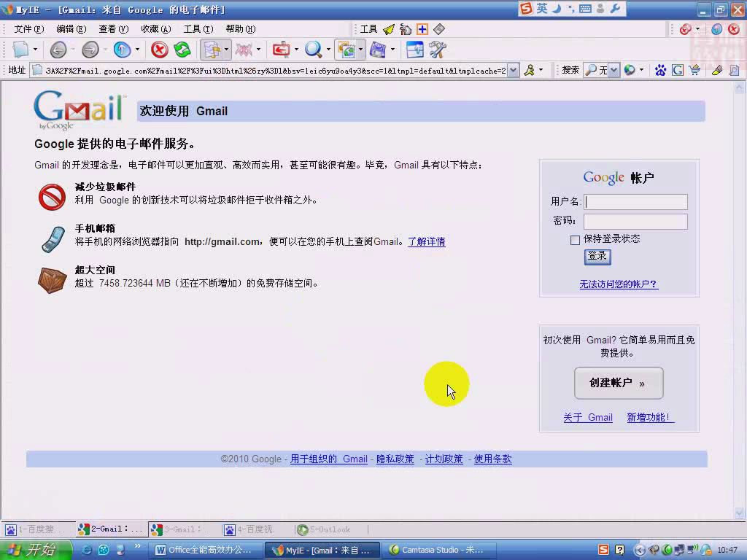Click the shopping cart icon on search bar
Viewport: 747px width, 560px height.
coord(694,71)
